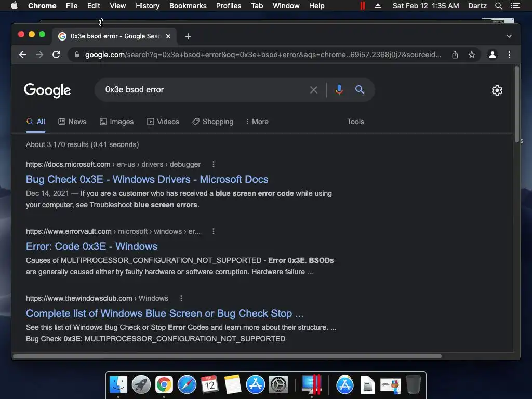Click the eject icon in menu bar
Viewport: 532px width, 399px height.
coord(378,6)
